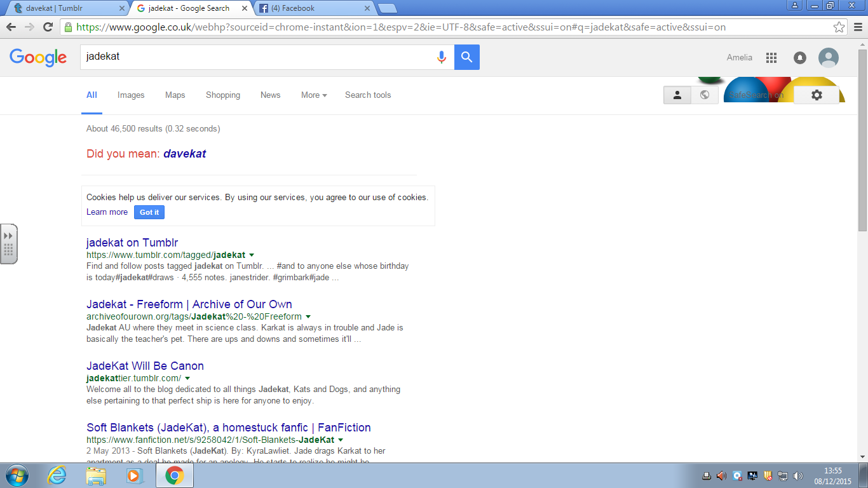Show Shopping search results

(x=223, y=95)
